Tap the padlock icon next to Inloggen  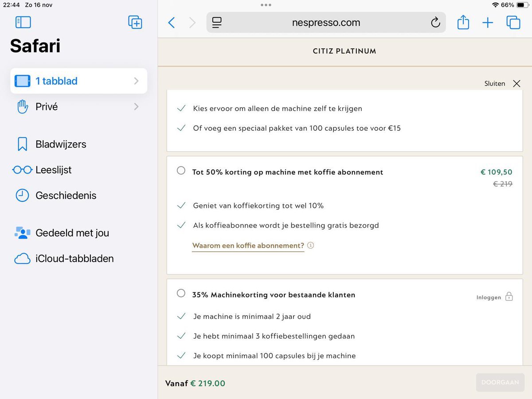[x=509, y=296]
